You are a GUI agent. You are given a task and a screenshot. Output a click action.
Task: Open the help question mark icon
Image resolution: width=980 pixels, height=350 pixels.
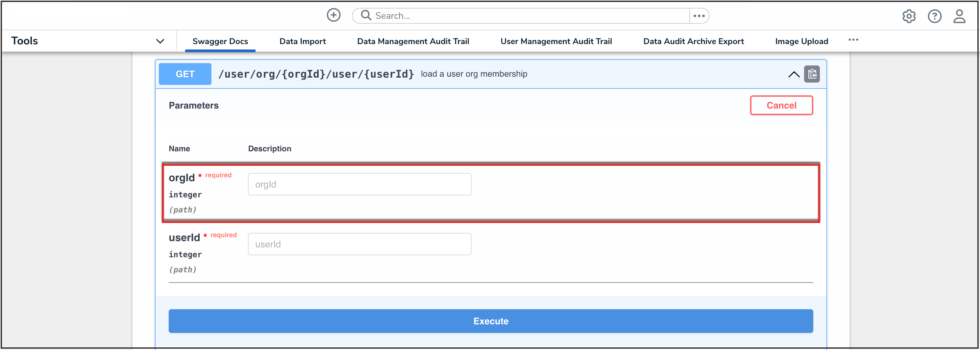point(934,16)
